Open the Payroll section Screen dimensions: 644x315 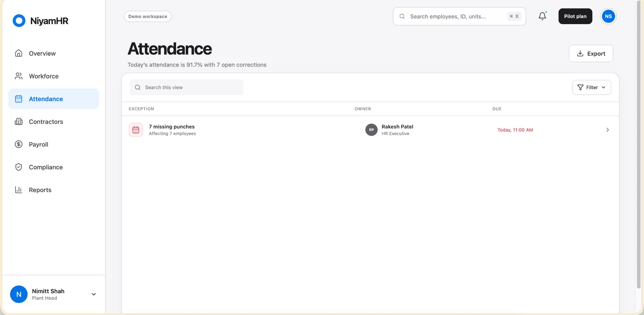click(x=54, y=144)
